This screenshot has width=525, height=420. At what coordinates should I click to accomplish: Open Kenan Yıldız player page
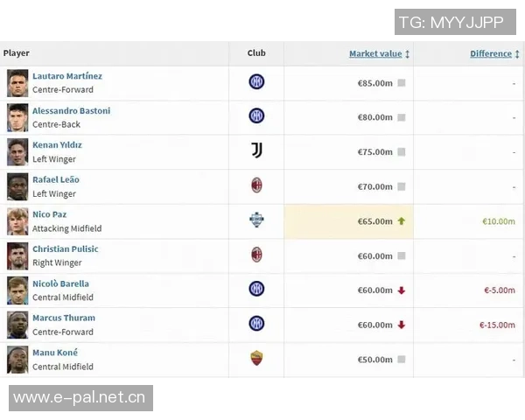pos(57,145)
